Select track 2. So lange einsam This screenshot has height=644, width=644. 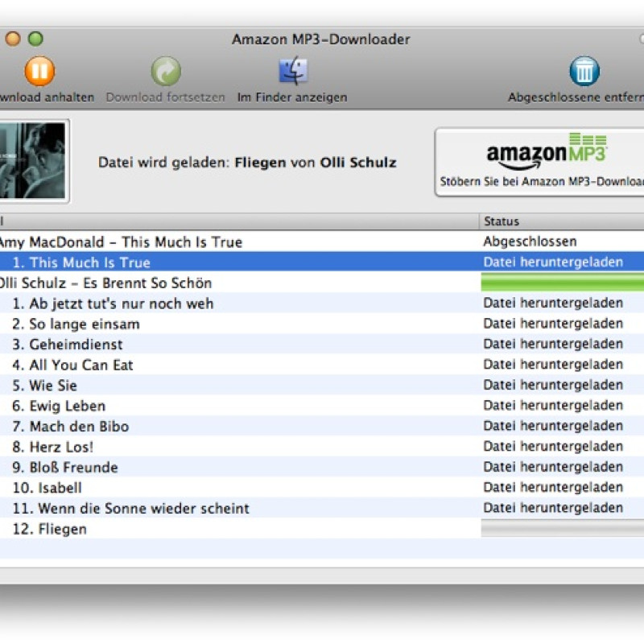(322, 324)
